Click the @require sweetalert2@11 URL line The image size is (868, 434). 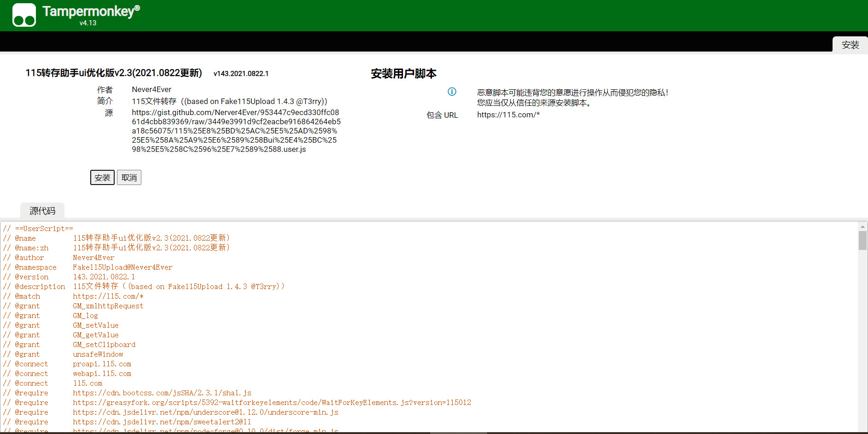pos(127,422)
